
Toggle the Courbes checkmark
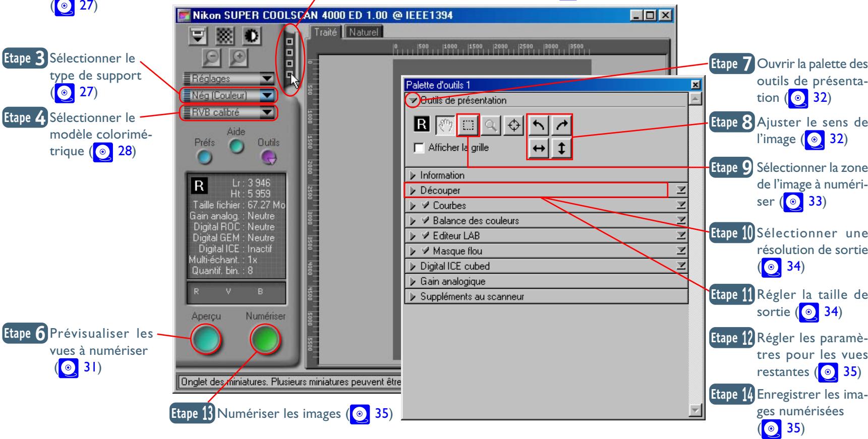pyautogui.click(x=425, y=206)
